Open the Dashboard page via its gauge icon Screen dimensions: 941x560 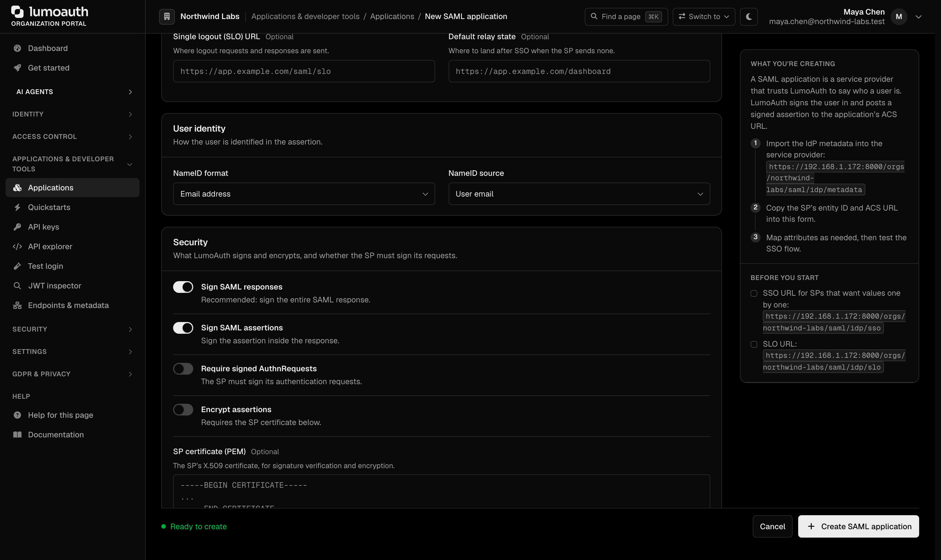pyautogui.click(x=17, y=48)
